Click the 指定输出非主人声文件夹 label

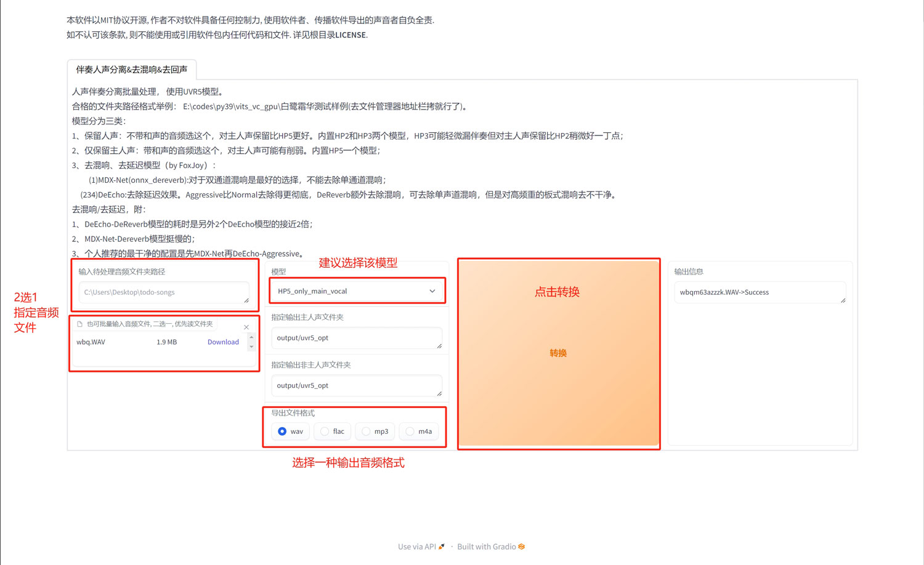click(311, 365)
